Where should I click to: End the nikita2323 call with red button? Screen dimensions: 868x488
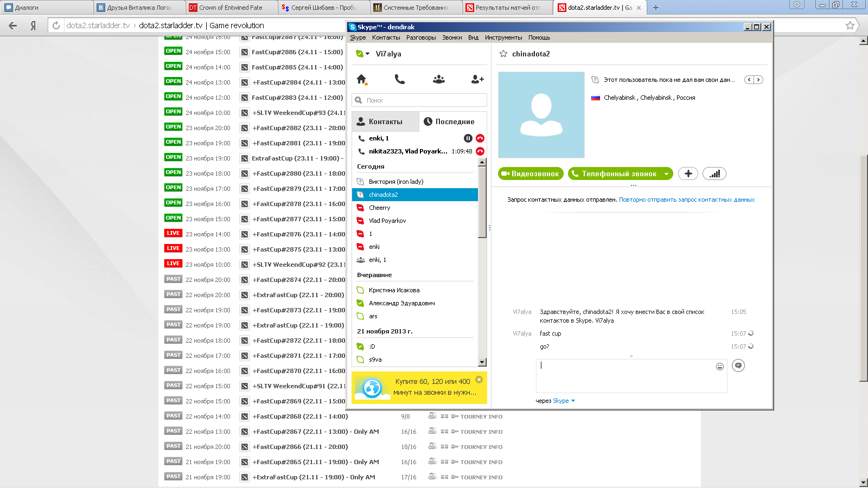(x=480, y=151)
